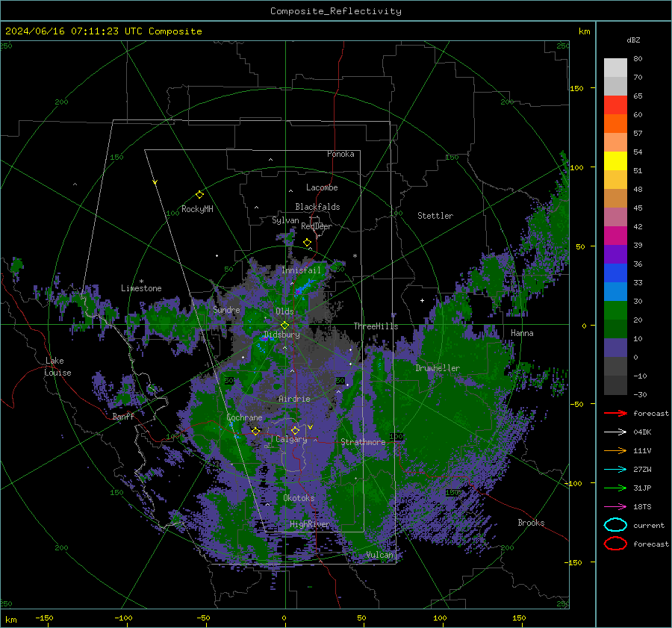Click the white plus marker south of Stettler
The image size is (672, 628).
pos(422,300)
